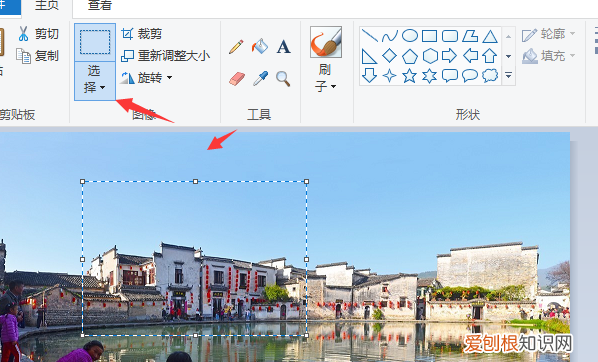598x362 pixels.
Task: Click the Crop (裁剪) button
Action: [141, 34]
